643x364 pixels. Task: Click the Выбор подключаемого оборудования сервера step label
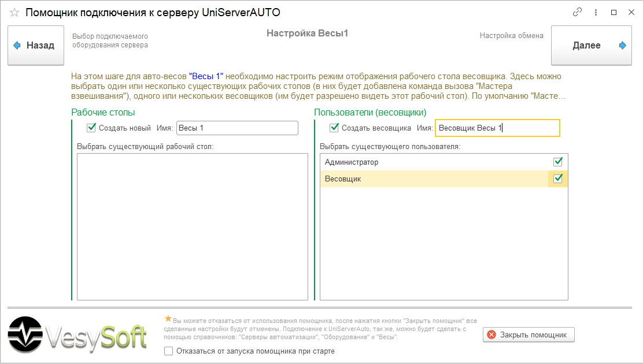110,40
